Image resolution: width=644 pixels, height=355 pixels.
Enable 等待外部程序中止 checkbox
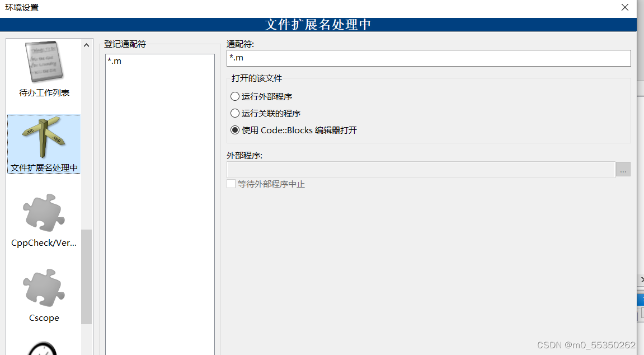[x=231, y=183]
